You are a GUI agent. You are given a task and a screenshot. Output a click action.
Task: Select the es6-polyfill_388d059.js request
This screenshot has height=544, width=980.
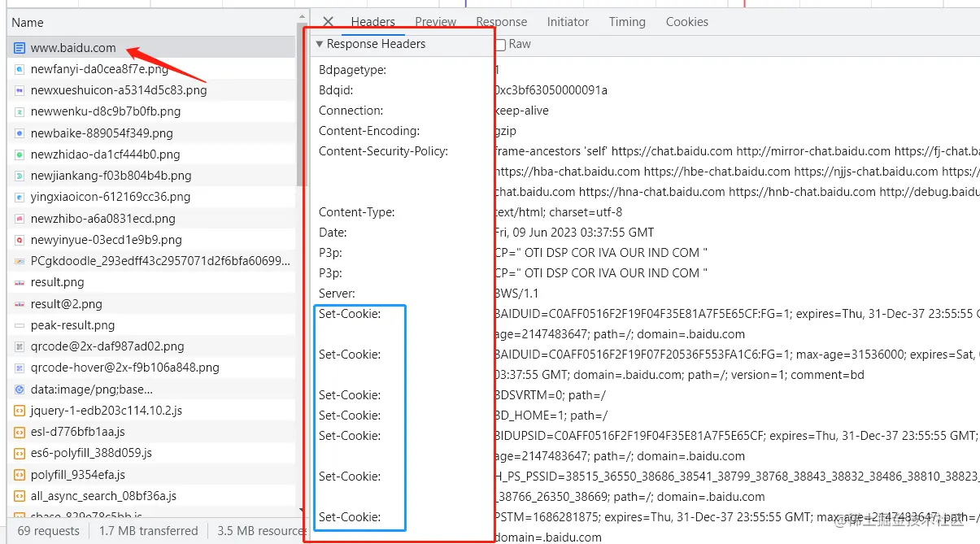tap(151, 453)
